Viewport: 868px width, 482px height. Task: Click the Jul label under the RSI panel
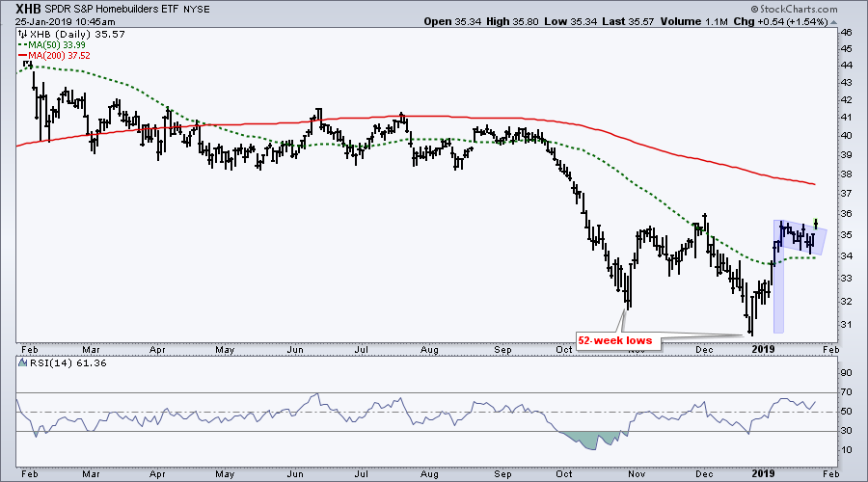(362, 473)
